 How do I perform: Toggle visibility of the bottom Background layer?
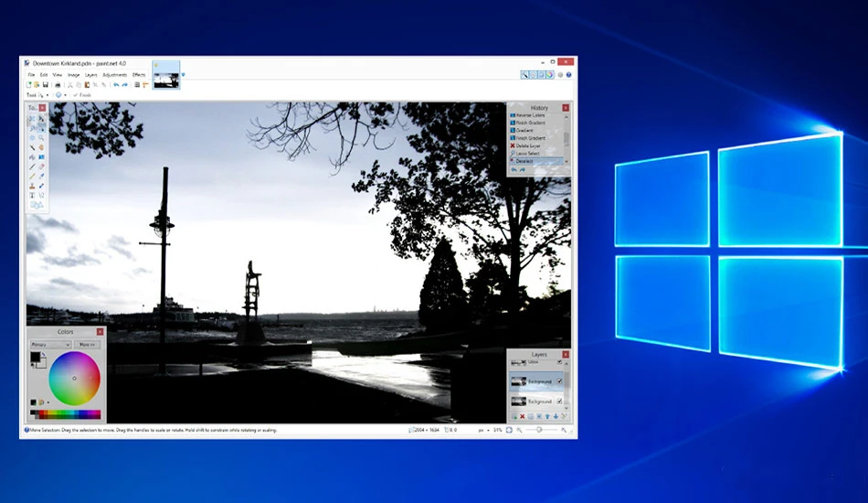click(559, 401)
